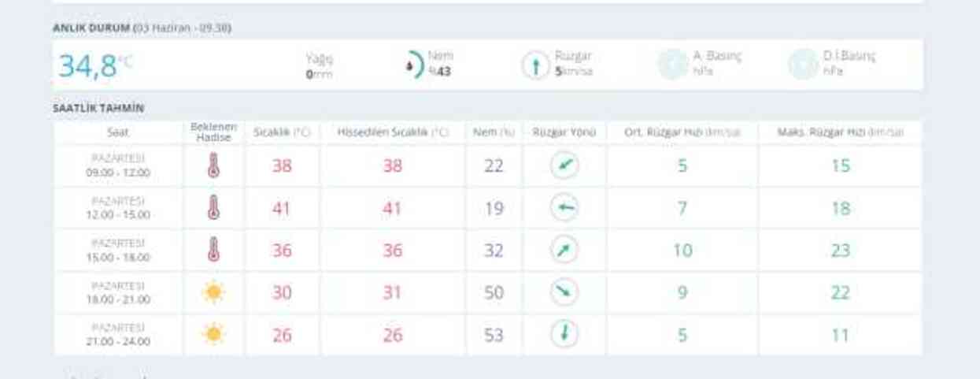Screen dimensions: 980x379
Task: Click the thermometer icon for 09.00 - 12.00
Action: click(x=213, y=165)
